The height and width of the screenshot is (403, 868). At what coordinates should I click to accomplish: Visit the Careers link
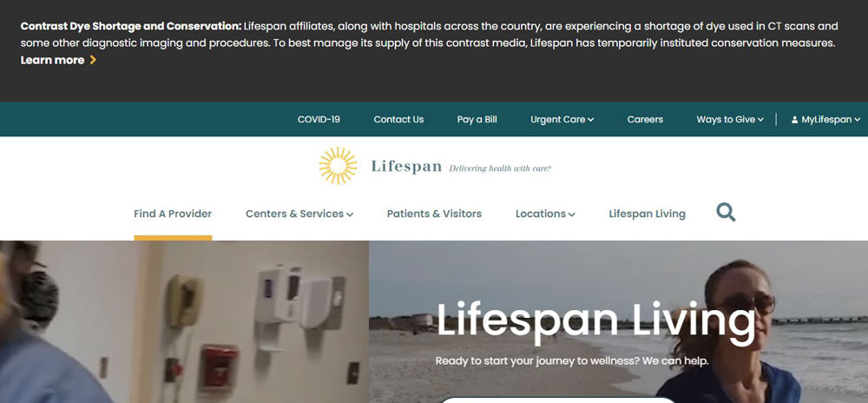coord(645,120)
